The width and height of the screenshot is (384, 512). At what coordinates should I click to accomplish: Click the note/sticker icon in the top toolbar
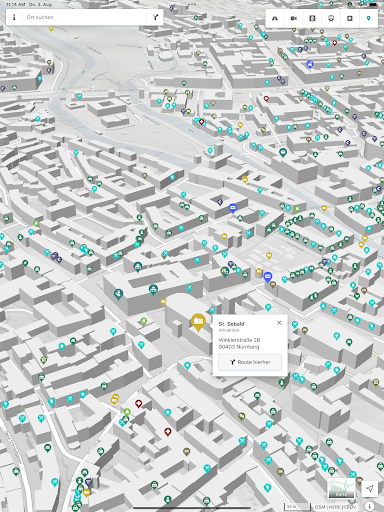[x=350, y=18]
